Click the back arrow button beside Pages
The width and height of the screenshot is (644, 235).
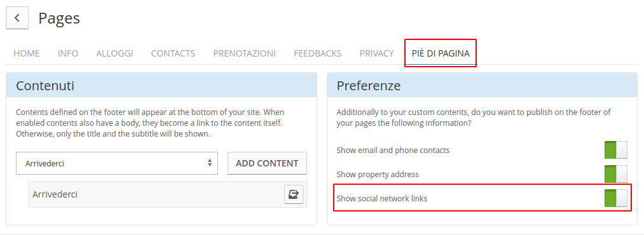click(17, 18)
